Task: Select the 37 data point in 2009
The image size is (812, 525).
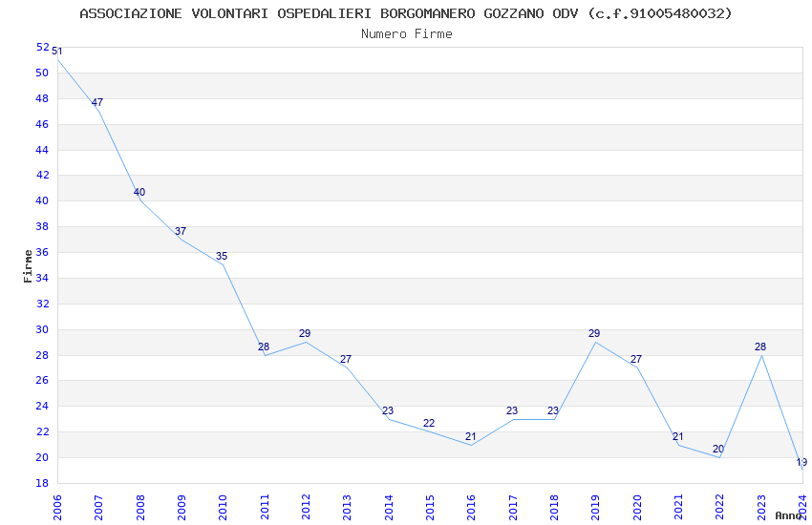Action: coord(181,231)
